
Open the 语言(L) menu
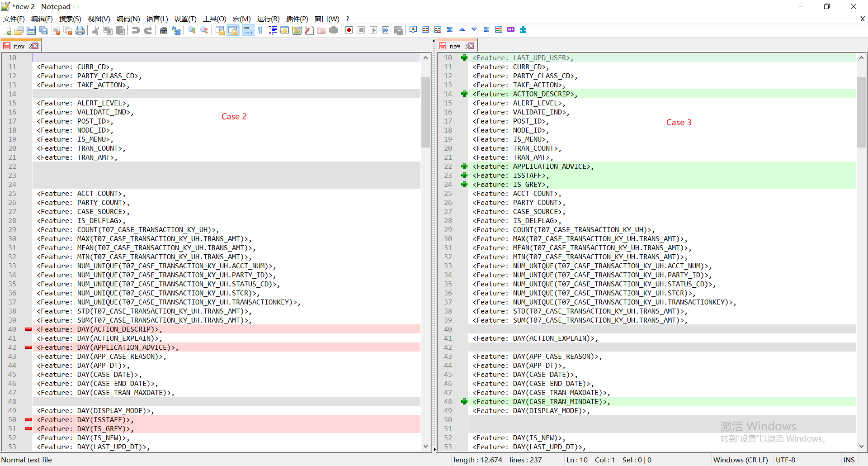pos(157,19)
